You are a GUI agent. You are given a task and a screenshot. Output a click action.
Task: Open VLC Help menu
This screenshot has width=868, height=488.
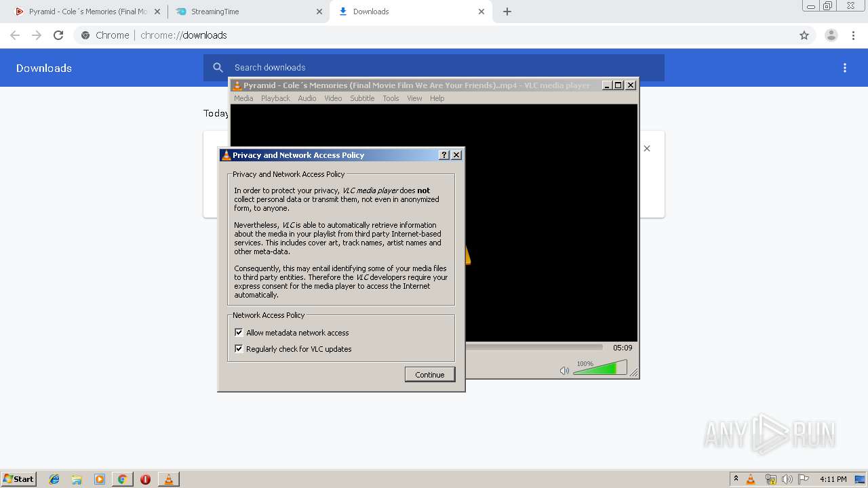(x=437, y=98)
